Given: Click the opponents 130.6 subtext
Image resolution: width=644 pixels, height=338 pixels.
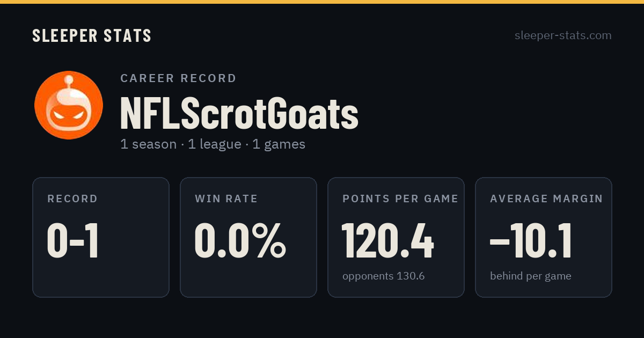Looking at the screenshot, I should (384, 276).
